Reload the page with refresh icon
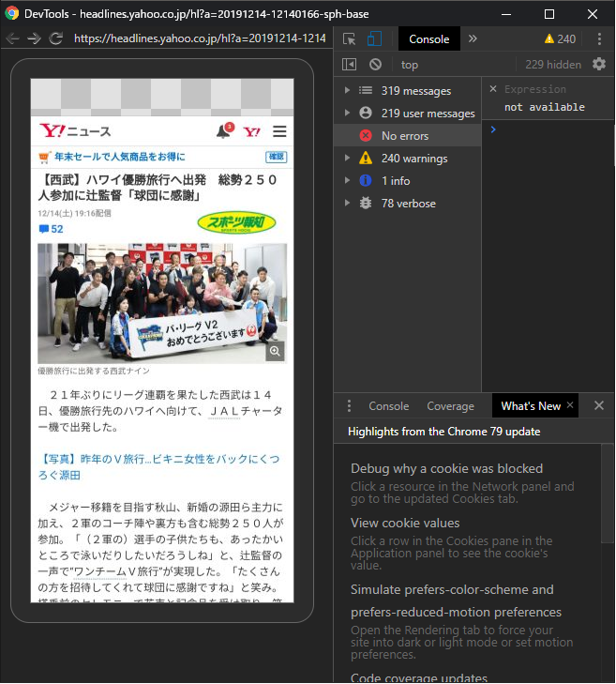 pyautogui.click(x=56, y=38)
